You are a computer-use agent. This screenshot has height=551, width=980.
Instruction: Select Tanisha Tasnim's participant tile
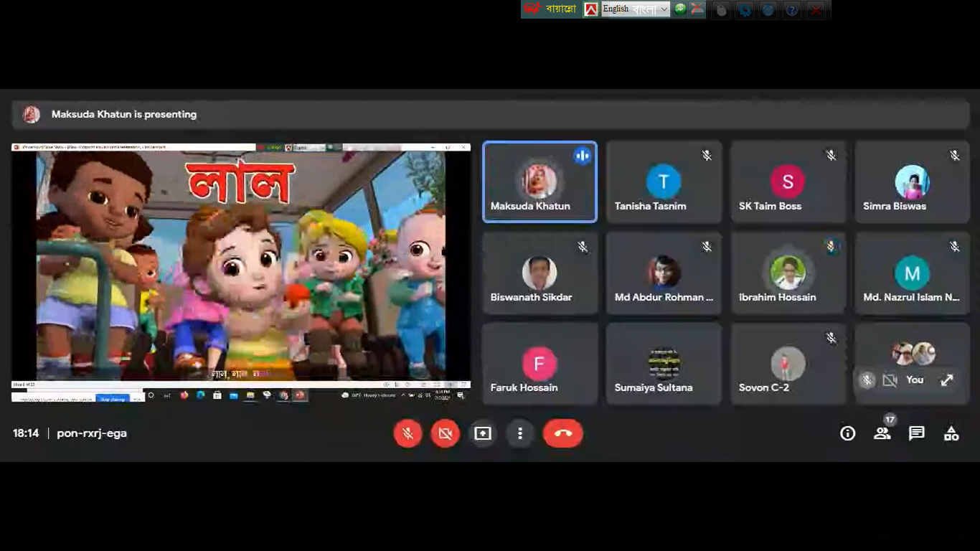pyautogui.click(x=664, y=182)
